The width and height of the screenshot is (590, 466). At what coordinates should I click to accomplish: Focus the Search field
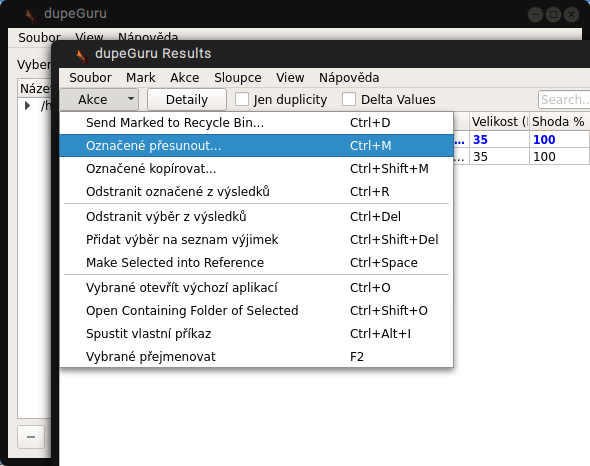564,100
